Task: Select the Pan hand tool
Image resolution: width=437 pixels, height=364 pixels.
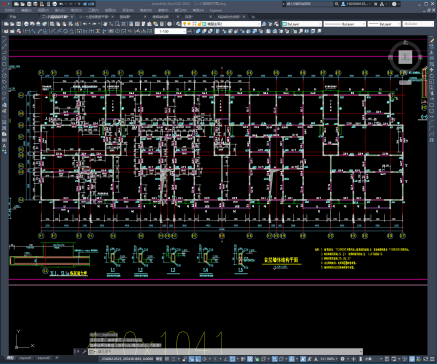Action: point(105,24)
